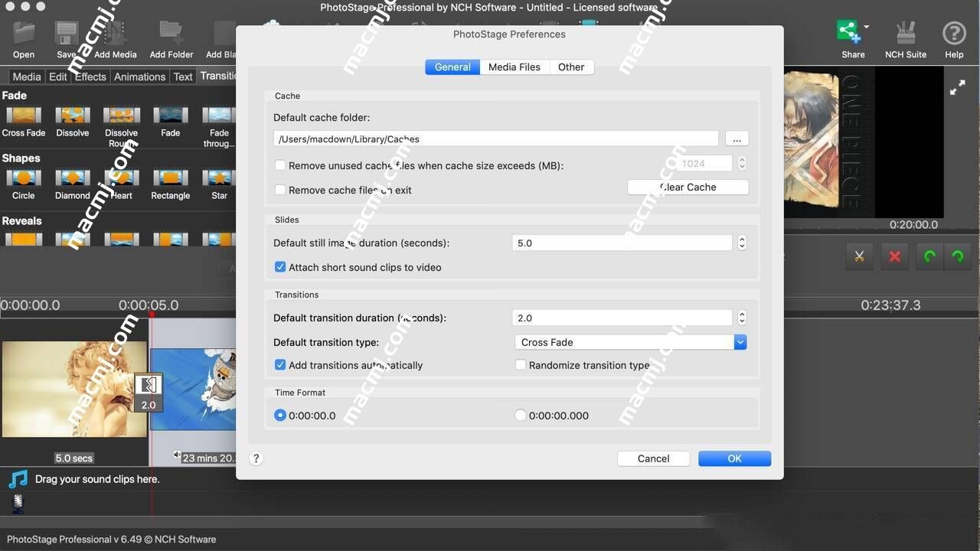Open the Share toolbar icon
Screen dimensions: 980x551
pyautogui.click(x=848, y=32)
